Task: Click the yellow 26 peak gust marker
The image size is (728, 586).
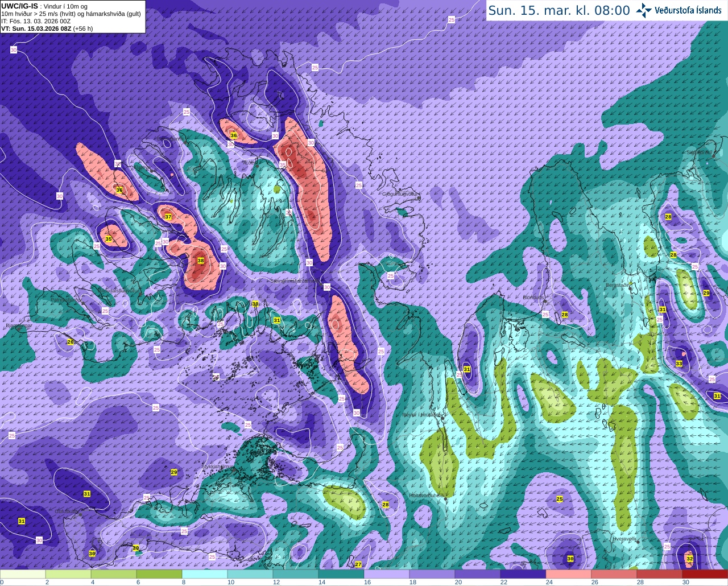Action: [x=71, y=342]
